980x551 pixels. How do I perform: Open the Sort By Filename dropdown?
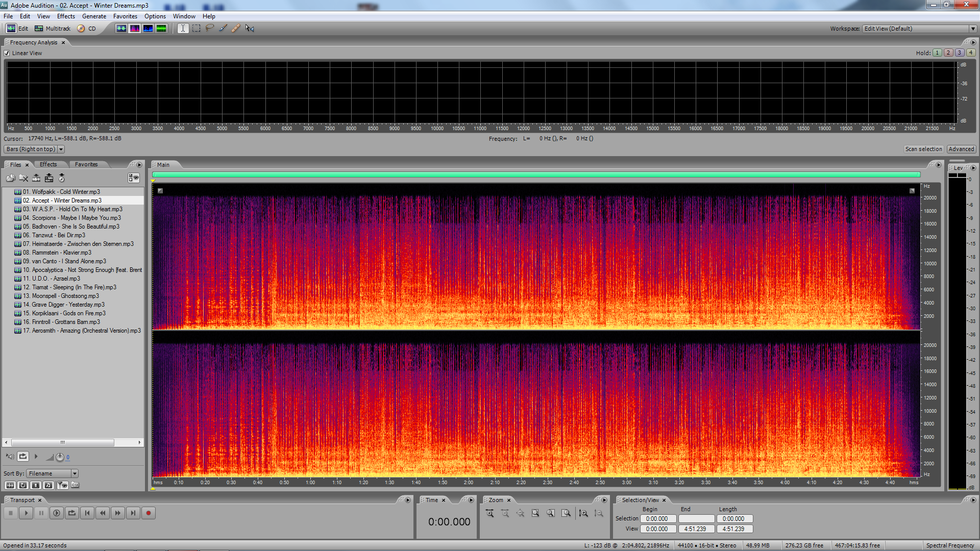(x=75, y=473)
